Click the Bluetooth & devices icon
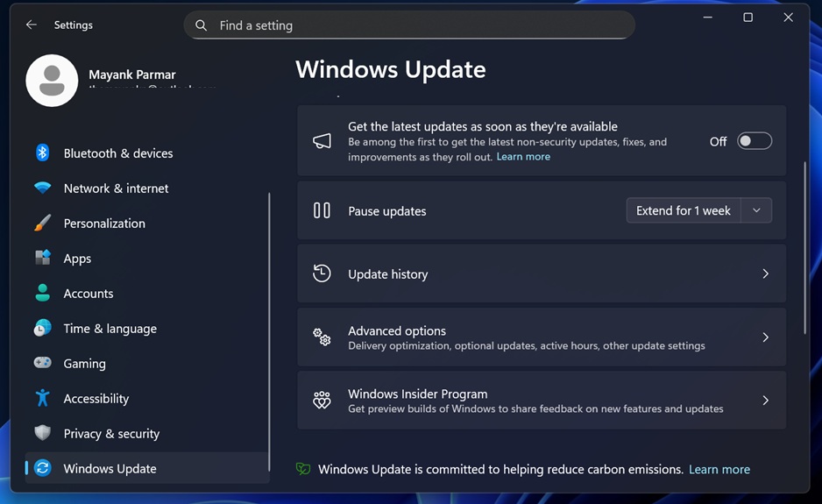Image resolution: width=822 pixels, height=504 pixels. [x=42, y=153]
